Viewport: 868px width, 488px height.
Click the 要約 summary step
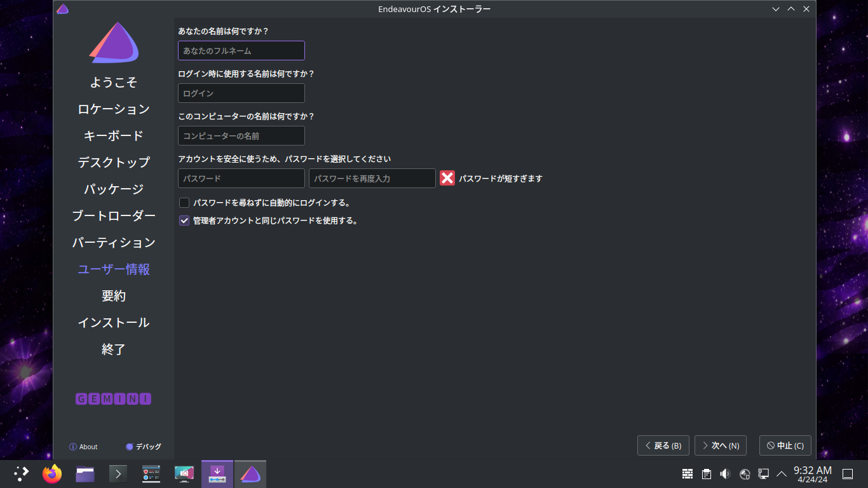pos(114,296)
